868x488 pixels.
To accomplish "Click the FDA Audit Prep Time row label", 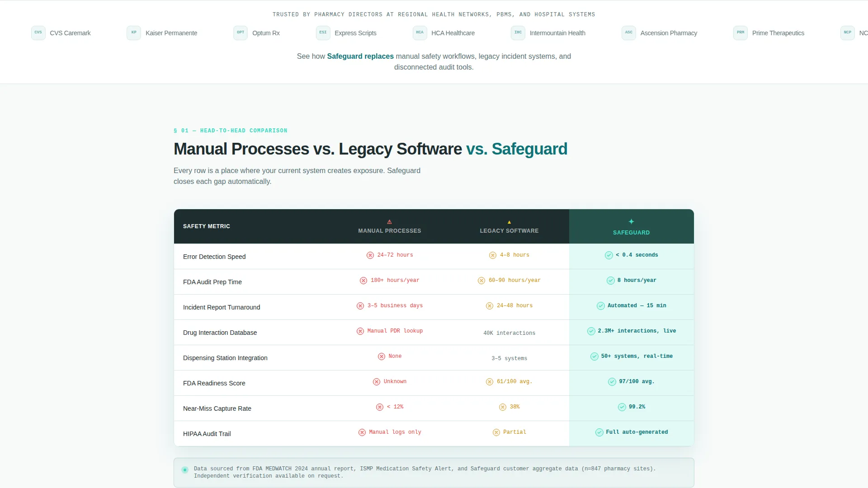I will click(212, 282).
